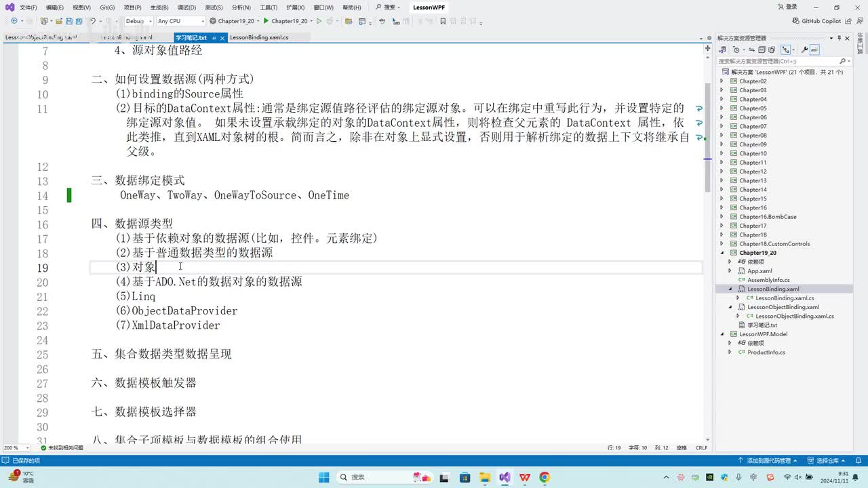Viewport: 868px width, 488px height.
Task: Click the bookmark icon in toolbar
Action: (x=443, y=21)
